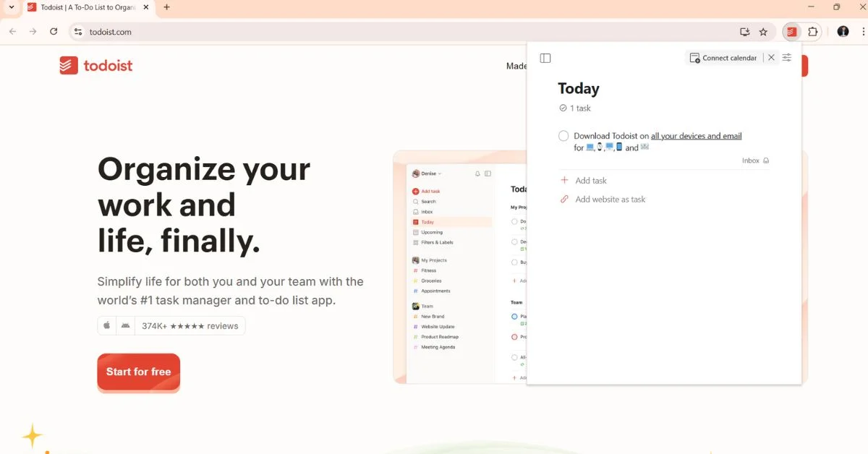Select the Todoist browser tab
Image resolution: width=868 pixels, height=454 pixels.
click(x=87, y=7)
